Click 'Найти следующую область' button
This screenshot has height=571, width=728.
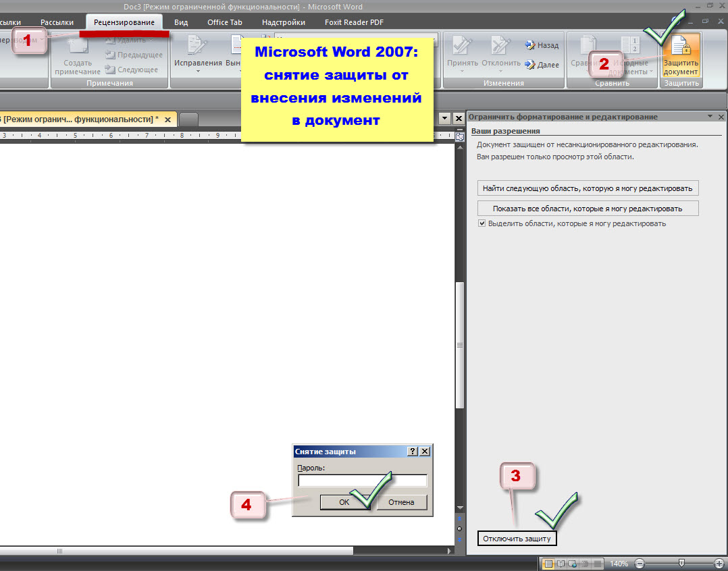coord(588,188)
